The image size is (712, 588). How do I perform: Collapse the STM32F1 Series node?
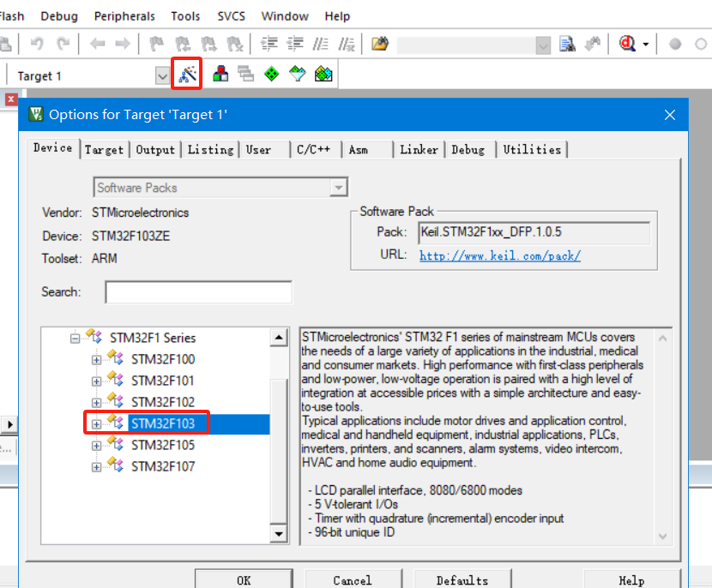pyautogui.click(x=75, y=339)
